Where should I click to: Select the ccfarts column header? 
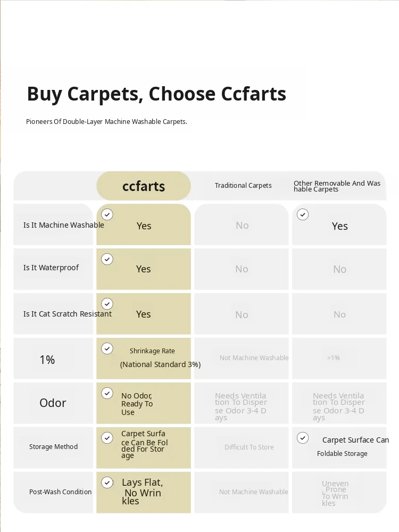(144, 186)
